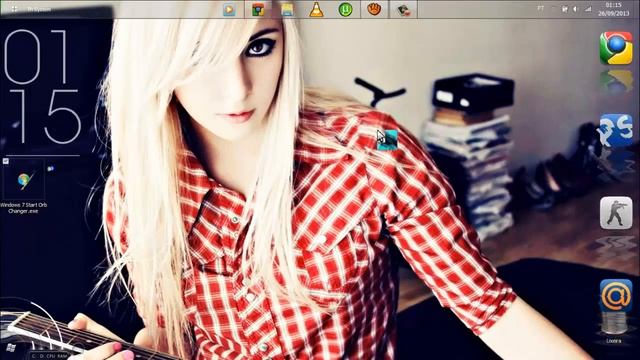
Task: Launch the Counter-Strike soldier dock icon
Action: point(616,213)
